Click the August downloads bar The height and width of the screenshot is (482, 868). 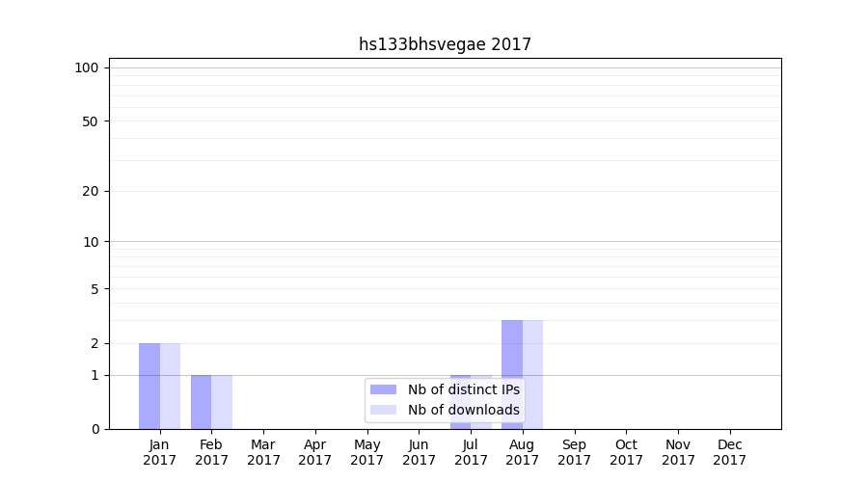533,374
